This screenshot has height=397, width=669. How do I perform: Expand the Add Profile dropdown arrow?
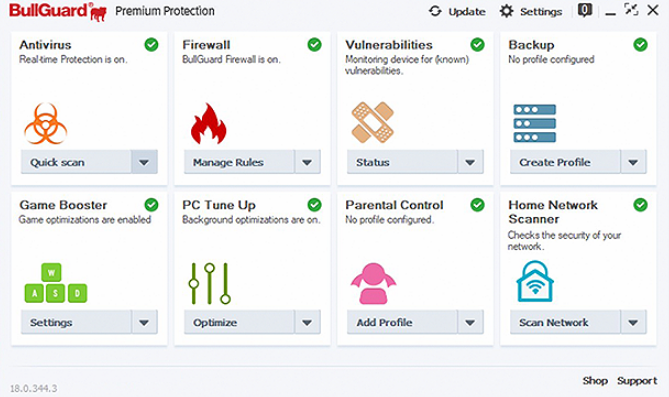coord(470,322)
